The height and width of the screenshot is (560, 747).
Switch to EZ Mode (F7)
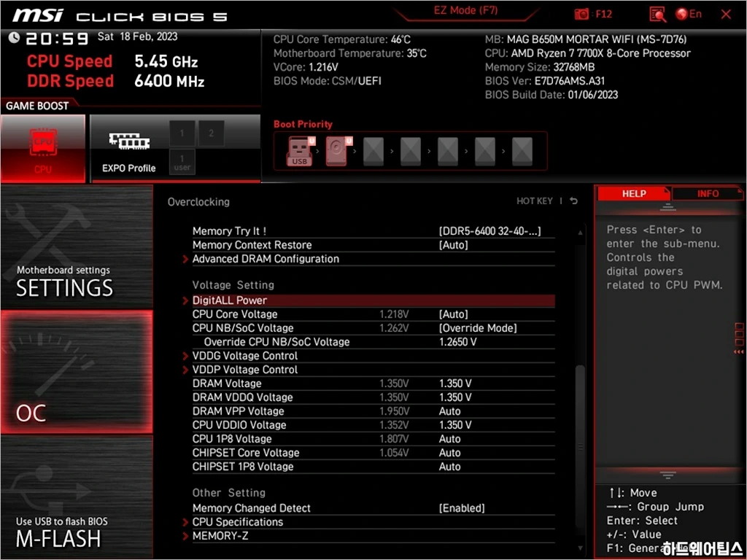(465, 10)
